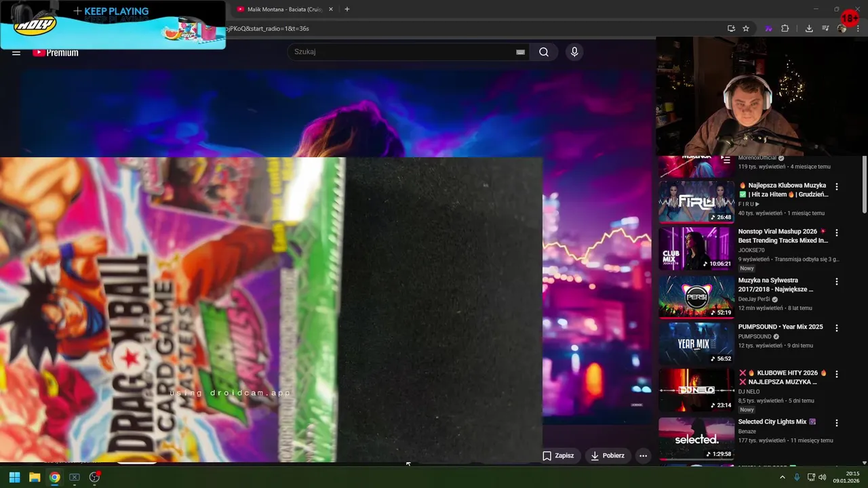
Task: Open Nonstop Viral Mashup 2026 thumbnail
Action: coord(696,248)
